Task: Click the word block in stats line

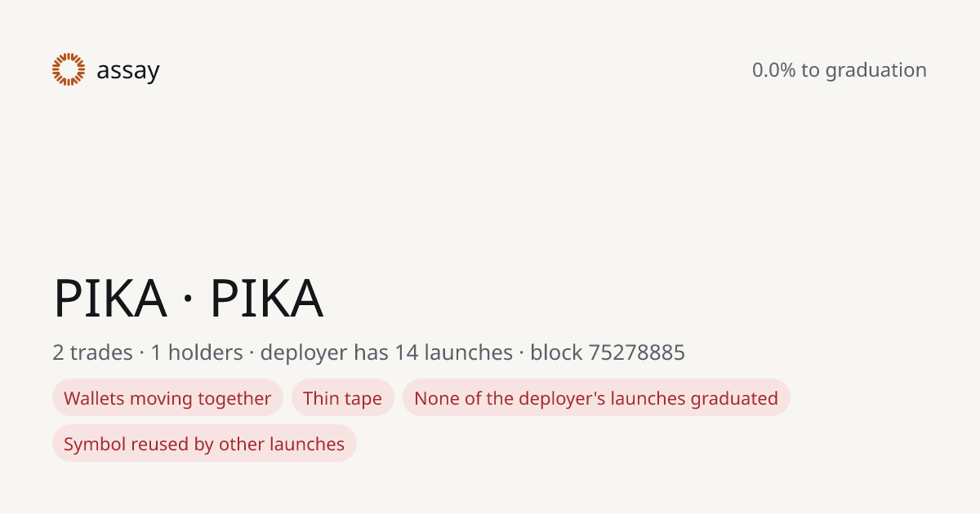Action: pos(556,352)
